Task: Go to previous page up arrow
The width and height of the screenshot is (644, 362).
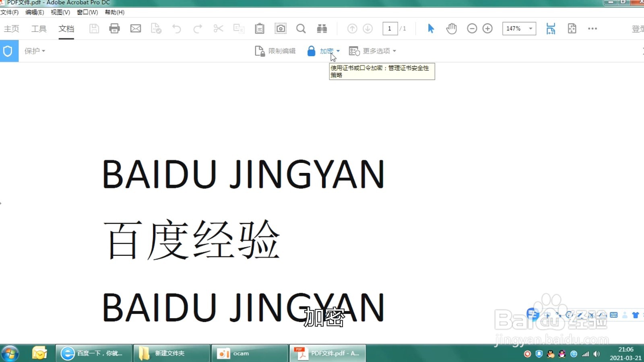Action: point(352,29)
